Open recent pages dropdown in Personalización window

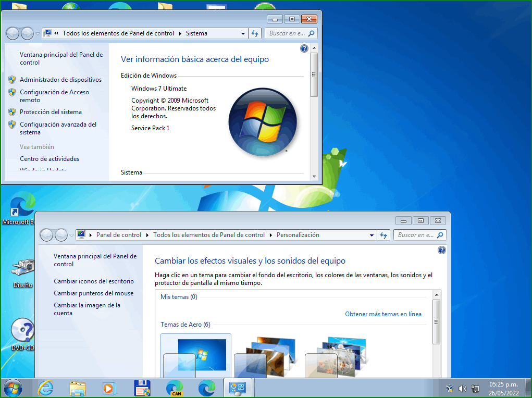click(71, 235)
